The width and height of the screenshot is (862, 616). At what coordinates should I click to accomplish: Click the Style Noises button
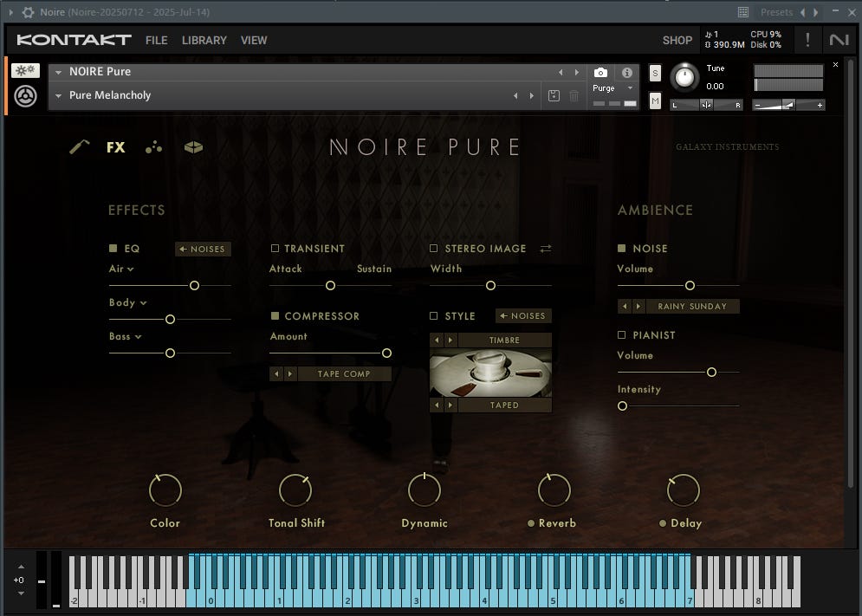523,315
